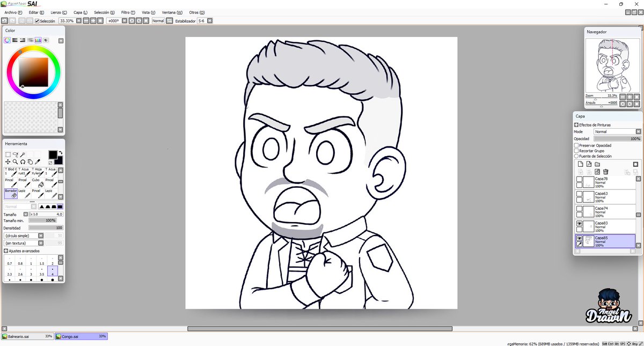This screenshot has width=644, height=346.
Task: Select the Borrador (eraser) tool
Action: pyautogui.click(x=11, y=194)
